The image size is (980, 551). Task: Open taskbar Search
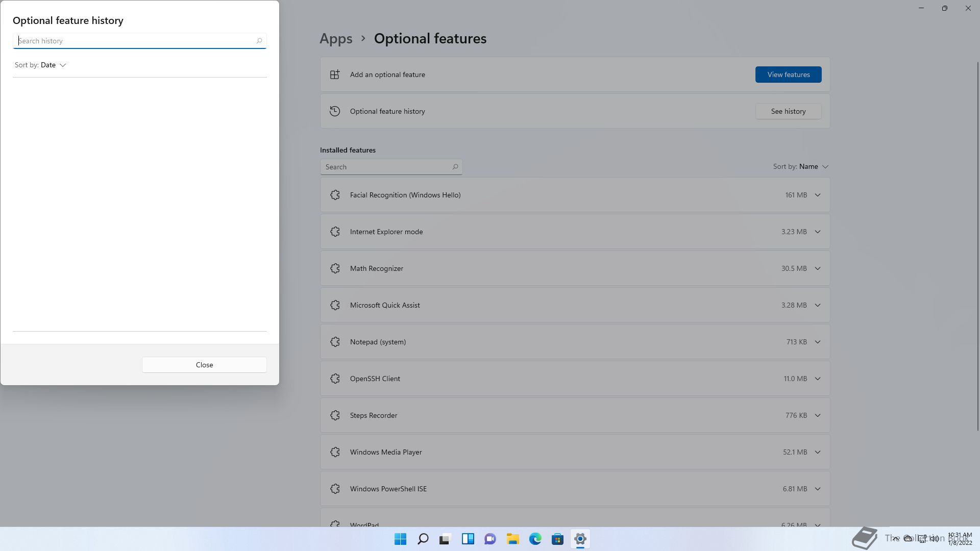tap(423, 539)
